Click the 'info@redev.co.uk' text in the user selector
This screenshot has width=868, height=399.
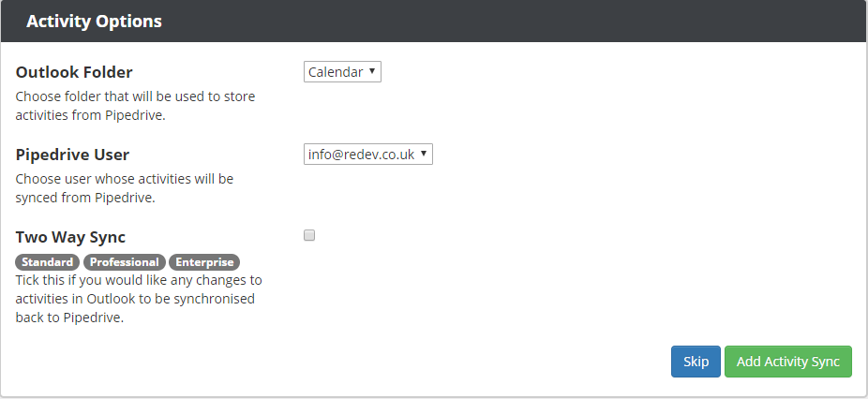361,155
